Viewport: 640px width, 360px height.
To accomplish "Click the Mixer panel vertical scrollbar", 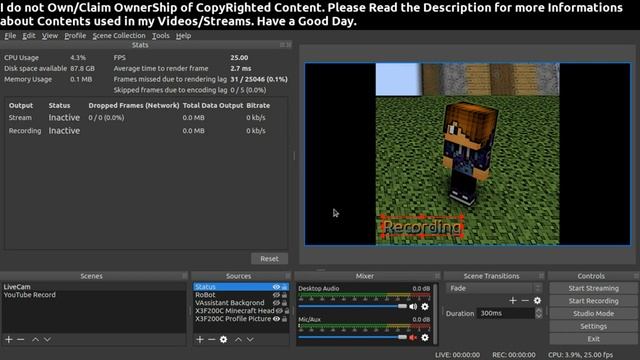I will pos(435,313).
